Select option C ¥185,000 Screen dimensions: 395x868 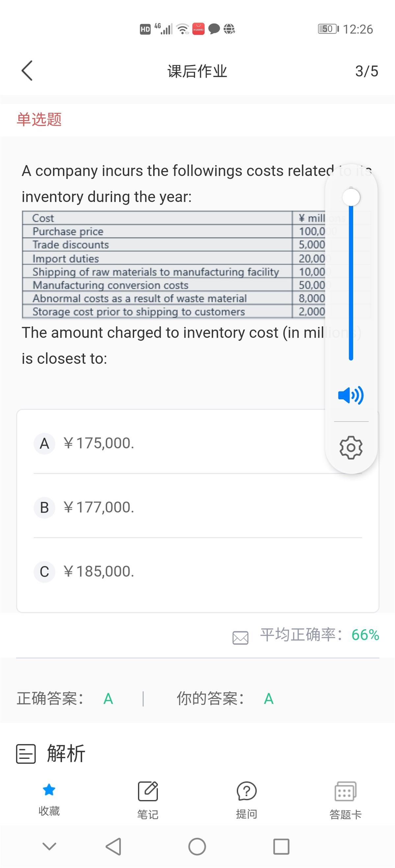pos(98,571)
